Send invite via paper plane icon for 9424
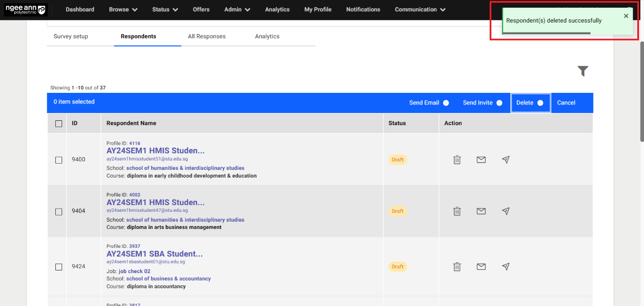The height and width of the screenshot is (306, 644). (x=505, y=266)
